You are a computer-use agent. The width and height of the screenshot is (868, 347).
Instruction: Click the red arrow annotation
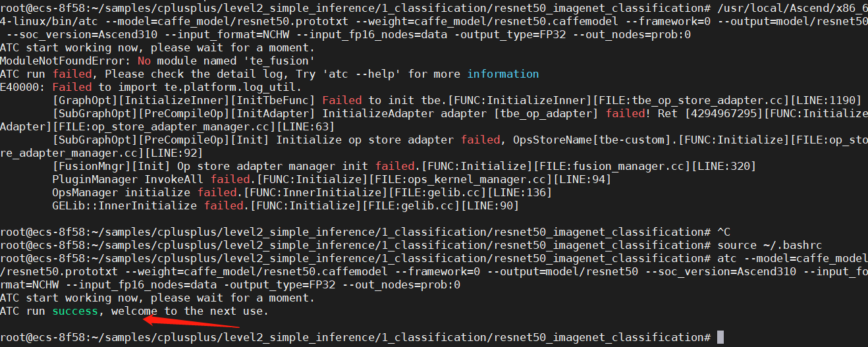tap(191, 321)
